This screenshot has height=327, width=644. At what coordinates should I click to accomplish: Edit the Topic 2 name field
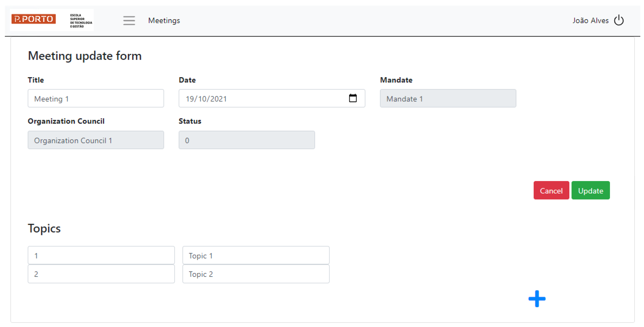[256, 274]
